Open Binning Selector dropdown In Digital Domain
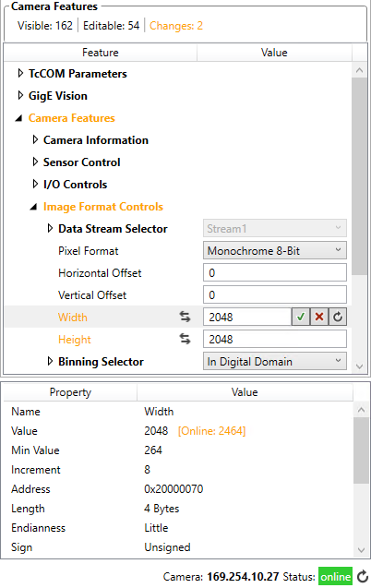371x588 pixels. (x=275, y=361)
